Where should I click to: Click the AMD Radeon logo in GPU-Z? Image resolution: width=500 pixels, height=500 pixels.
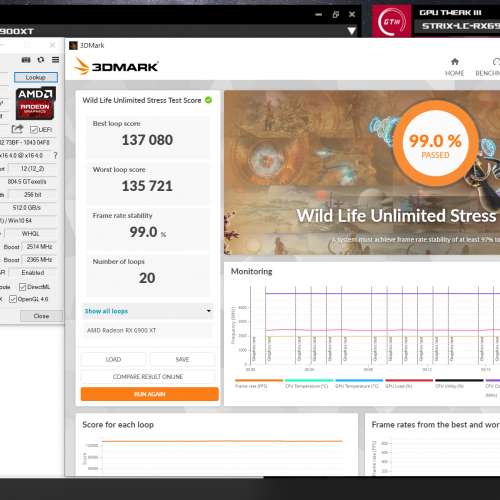[x=35, y=103]
